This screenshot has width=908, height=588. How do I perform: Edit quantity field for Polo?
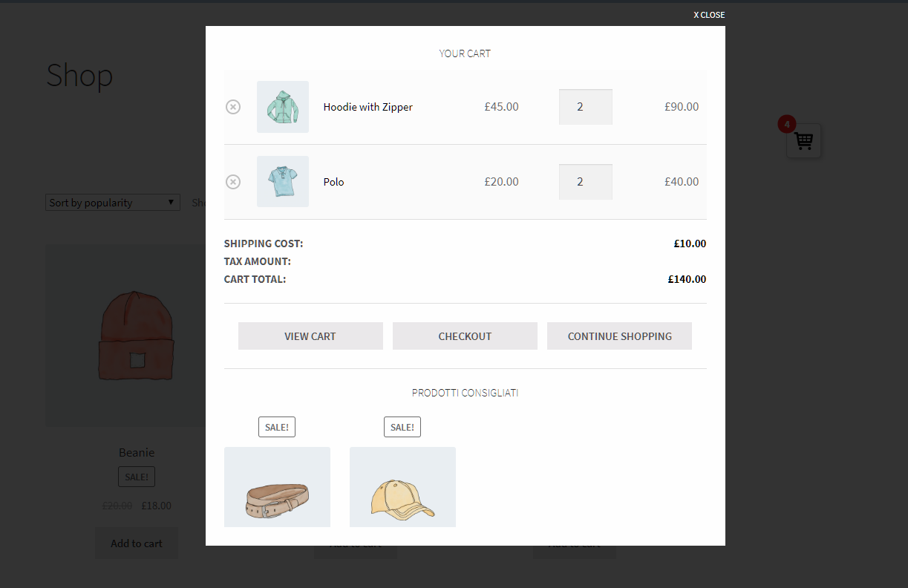point(585,182)
